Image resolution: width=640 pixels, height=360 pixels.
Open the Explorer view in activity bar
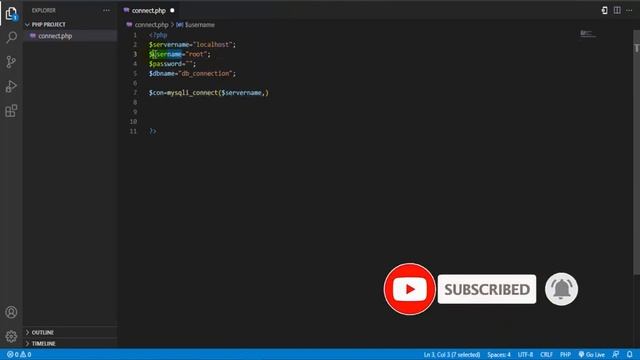coord(11,13)
